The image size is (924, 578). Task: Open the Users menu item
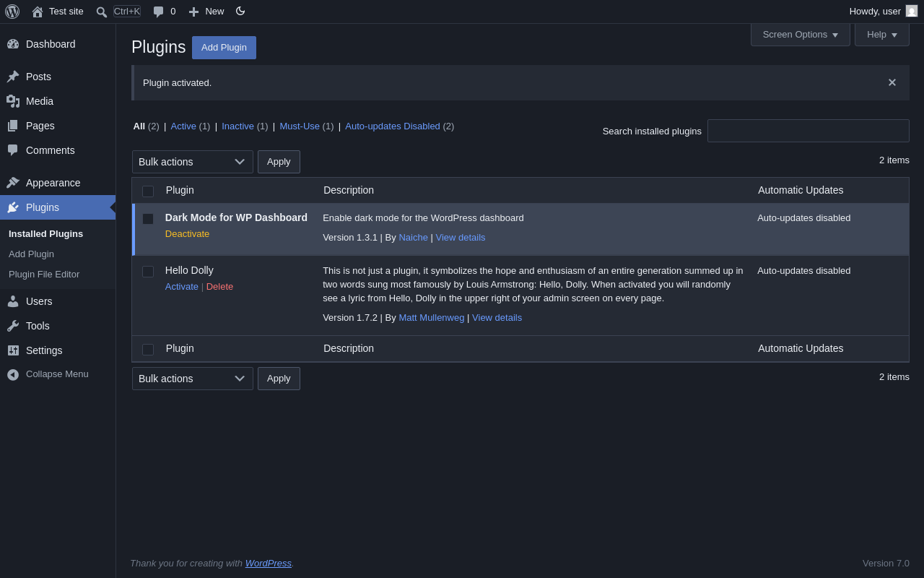[x=58, y=301]
